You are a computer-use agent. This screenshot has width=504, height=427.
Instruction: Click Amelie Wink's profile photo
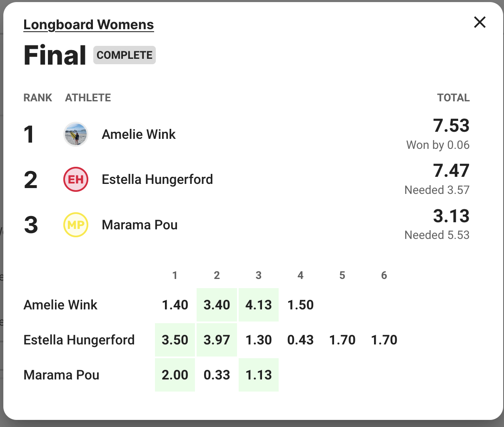pyautogui.click(x=76, y=134)
